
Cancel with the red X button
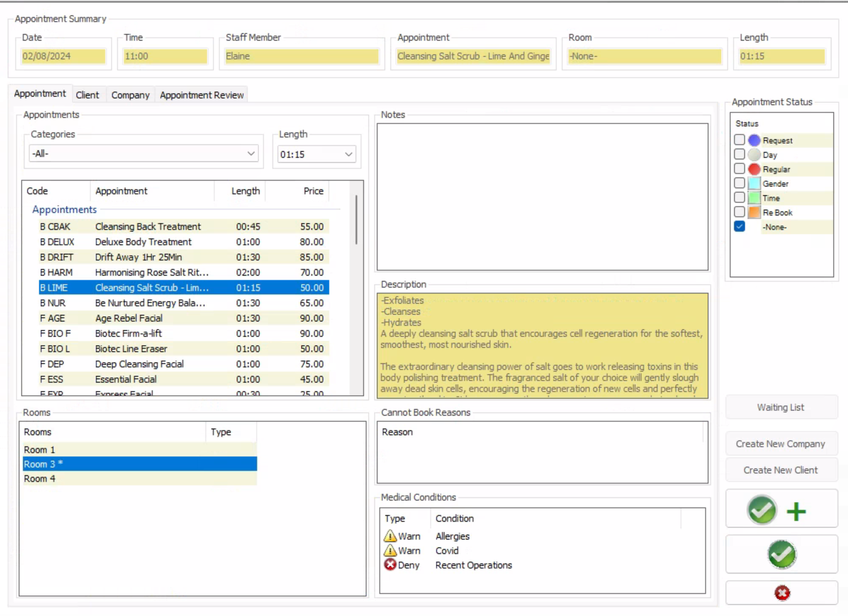pyautogui.click(x=781, y=593)
